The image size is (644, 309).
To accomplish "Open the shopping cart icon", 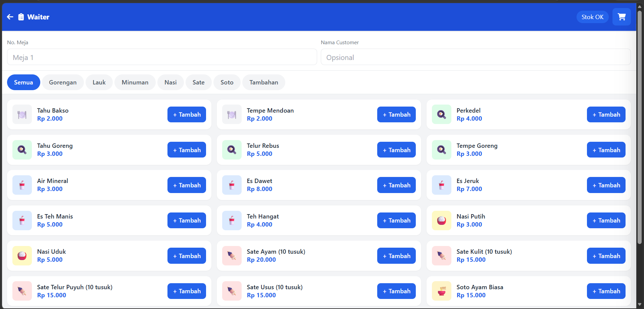I will point(621,17).
